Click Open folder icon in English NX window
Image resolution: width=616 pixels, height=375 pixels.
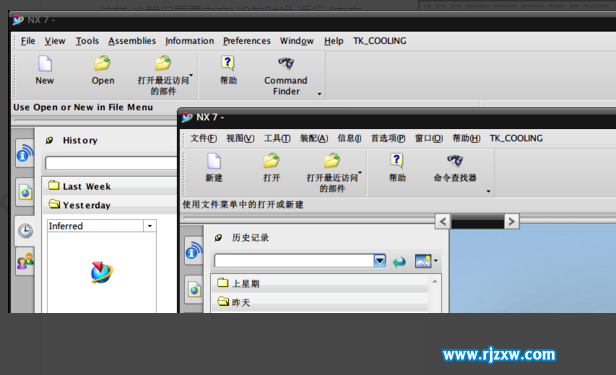(103, 64)
